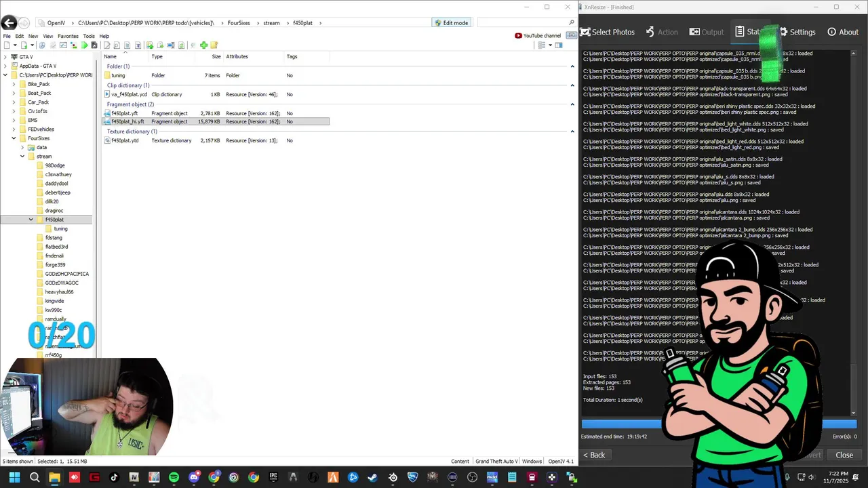Expand the GTA V tree node
Screen dimensions: 868x488
5,57
